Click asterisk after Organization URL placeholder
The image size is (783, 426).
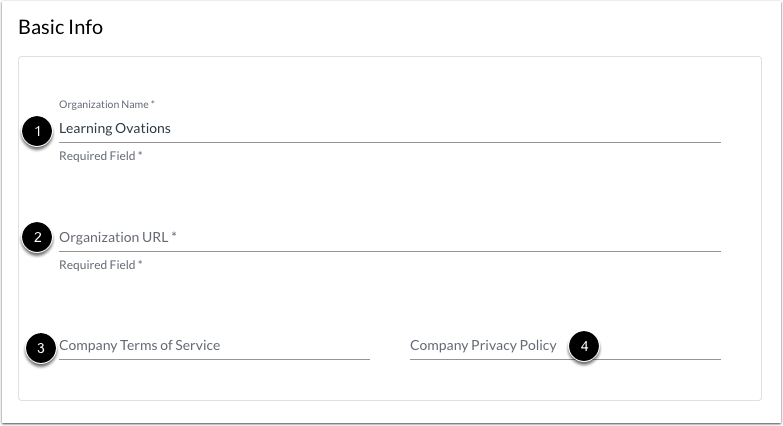point(173,236)
